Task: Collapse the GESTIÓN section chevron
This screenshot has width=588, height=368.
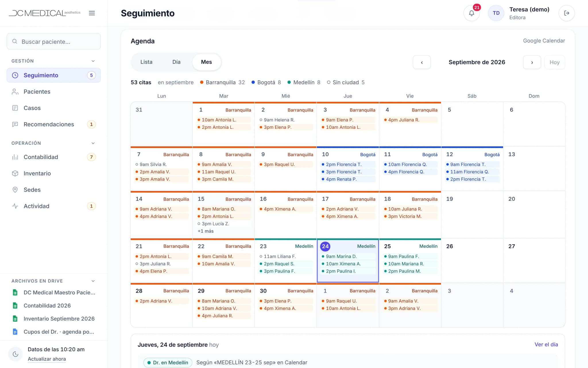Action: coord(93,61)
